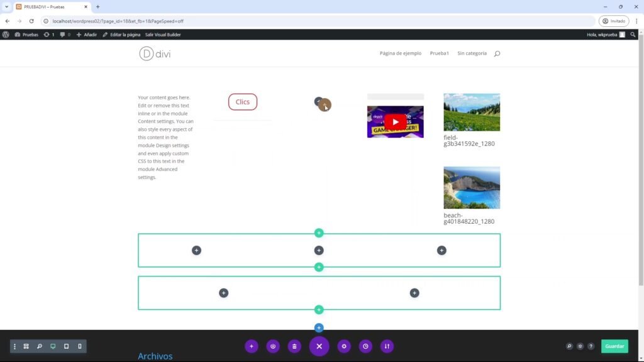Open the Divi builder settings menu dots
The height and width of the screenshot is (362, 644).
coord(15,346)
